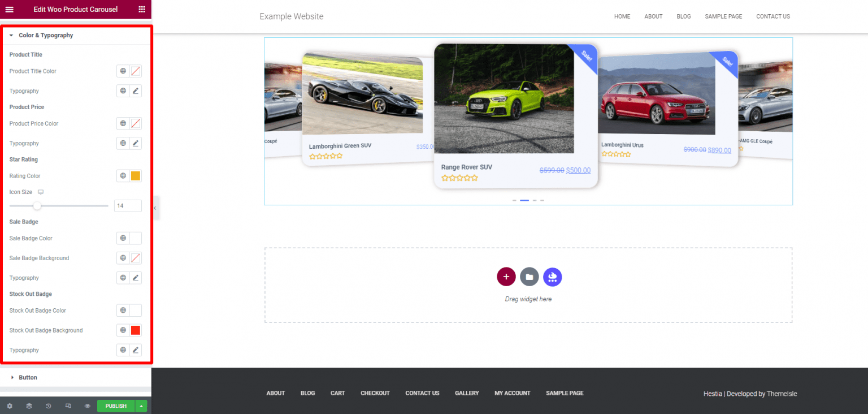Image resolution: width=868 pixels, height=414 pixels.
Task: Click the PUBLISH button
Action: pos(115,406)
